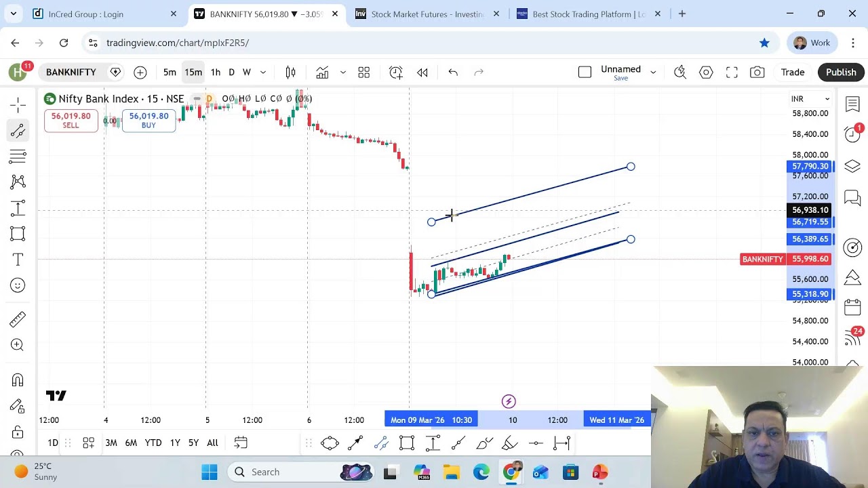Click the lightning event marker on timeline
Screen dimensions: 868x488
509,402
